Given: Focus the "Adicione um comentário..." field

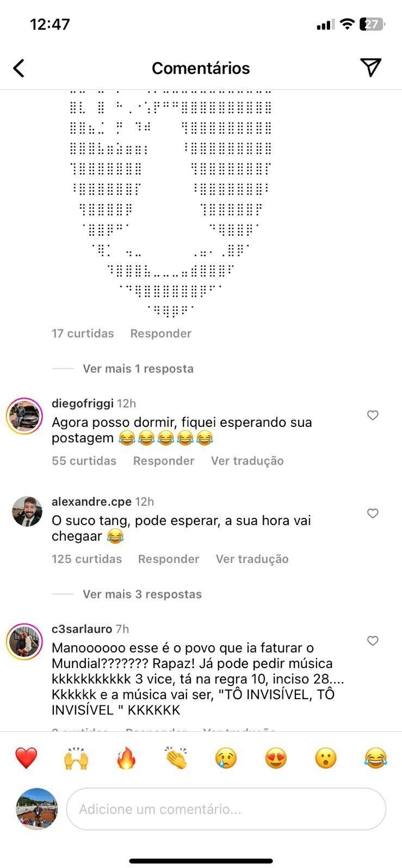Looking at the screenshot, I should pyautogui.click(x=226, y=809).
